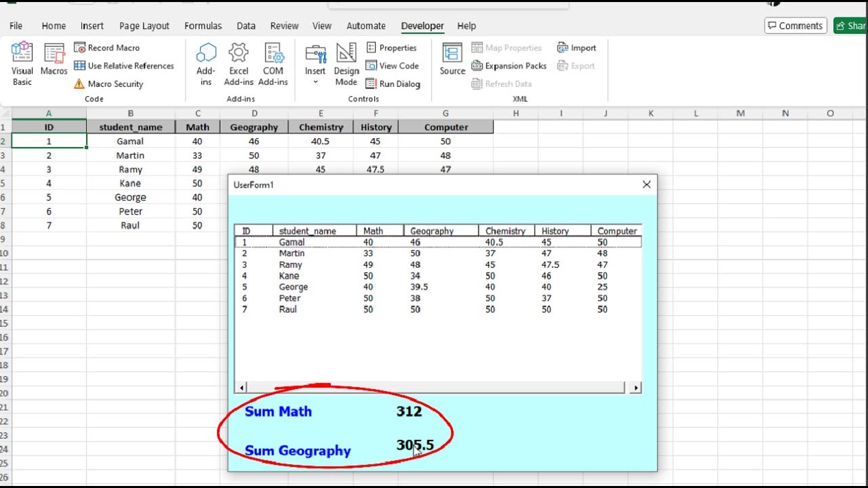Viewport: 868px width, 488px height.
Task: Open the Visual Basic editor
Action: (x=22, y=64)
